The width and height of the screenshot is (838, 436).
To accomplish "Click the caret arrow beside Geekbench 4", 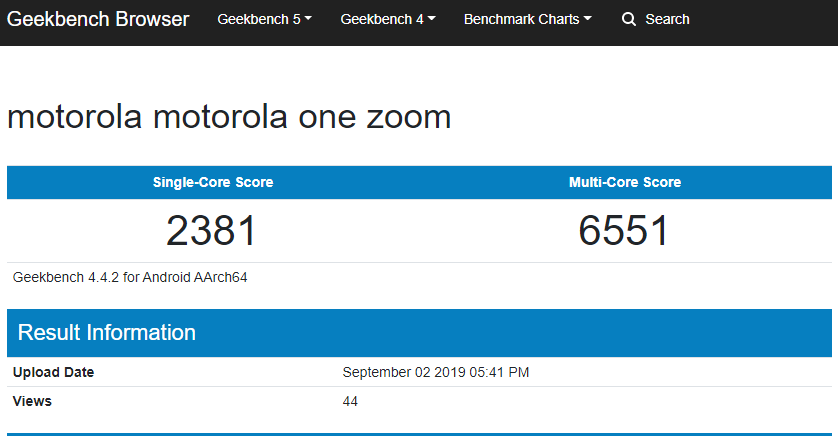I will tap(432, 19).
